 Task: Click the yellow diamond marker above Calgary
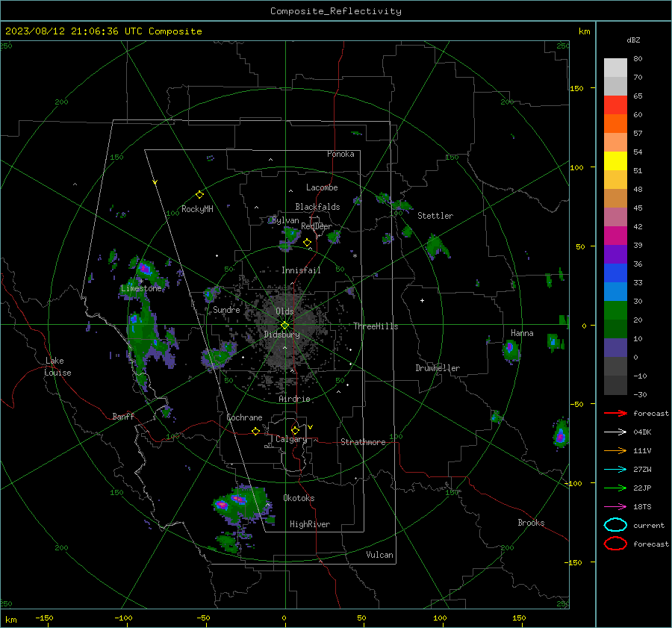pyautogui.click(x=295, y=430)
